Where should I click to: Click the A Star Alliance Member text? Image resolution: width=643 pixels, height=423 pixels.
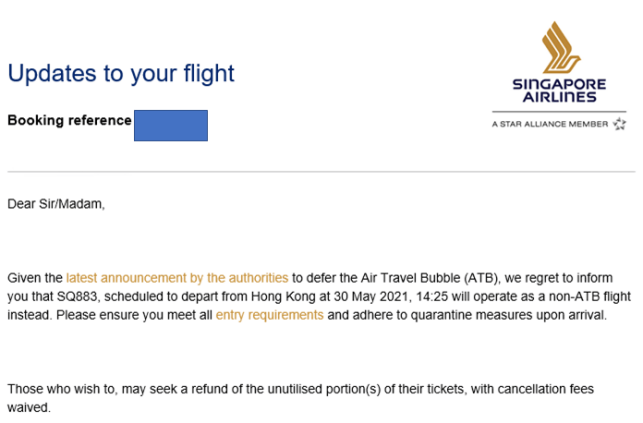550,124
